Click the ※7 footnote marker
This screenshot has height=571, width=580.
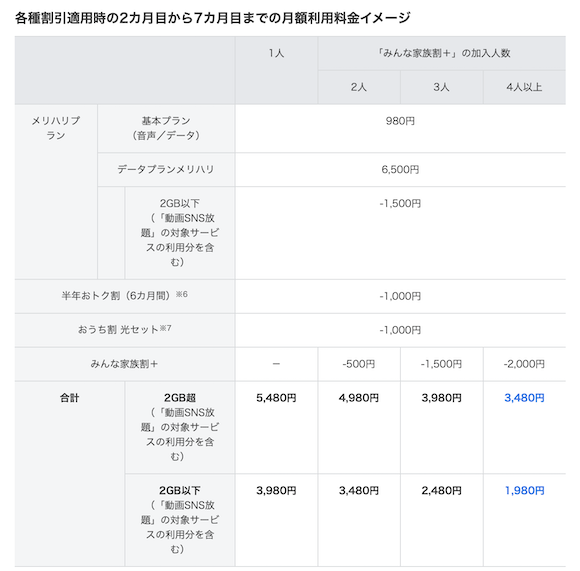coord(165,328)
